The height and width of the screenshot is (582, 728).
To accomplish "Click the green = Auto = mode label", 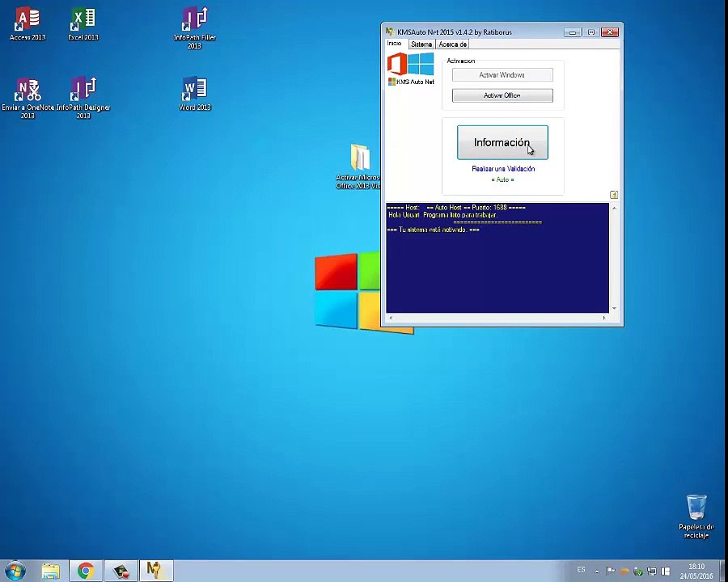I will [503, 179].
